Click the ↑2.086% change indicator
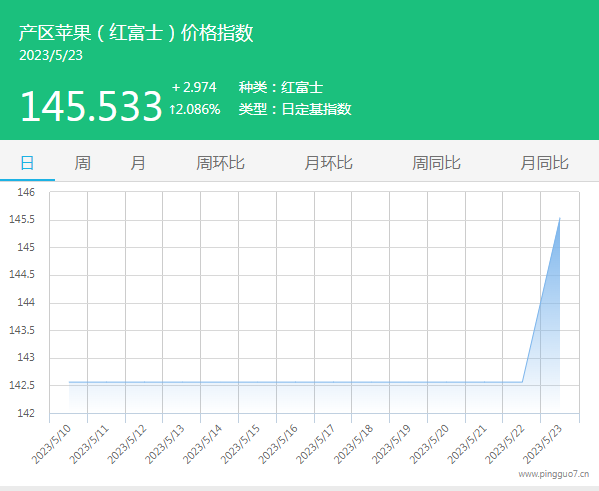Viewport: 599px width, 491px height. [x=195, y=109]
